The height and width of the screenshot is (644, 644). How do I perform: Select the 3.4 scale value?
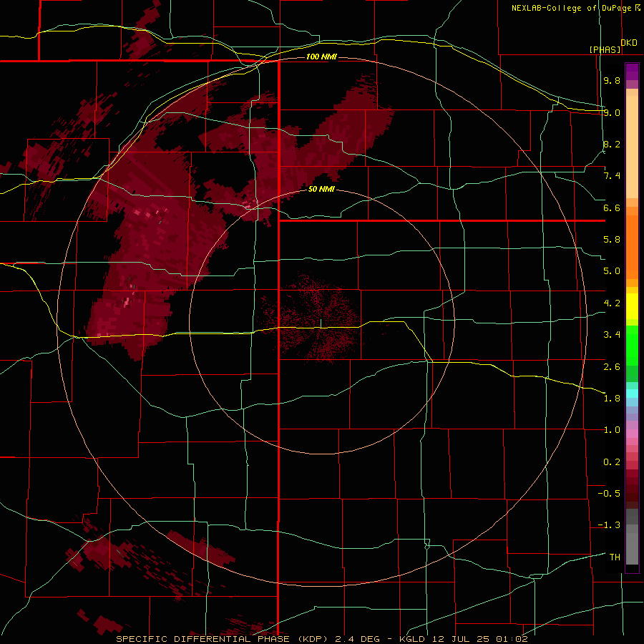tap(612, 335)
